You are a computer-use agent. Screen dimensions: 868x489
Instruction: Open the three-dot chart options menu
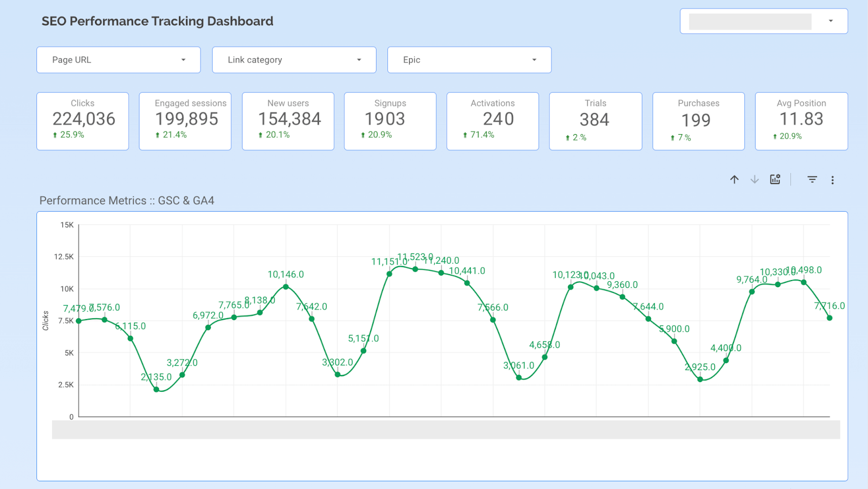point(832,180)
